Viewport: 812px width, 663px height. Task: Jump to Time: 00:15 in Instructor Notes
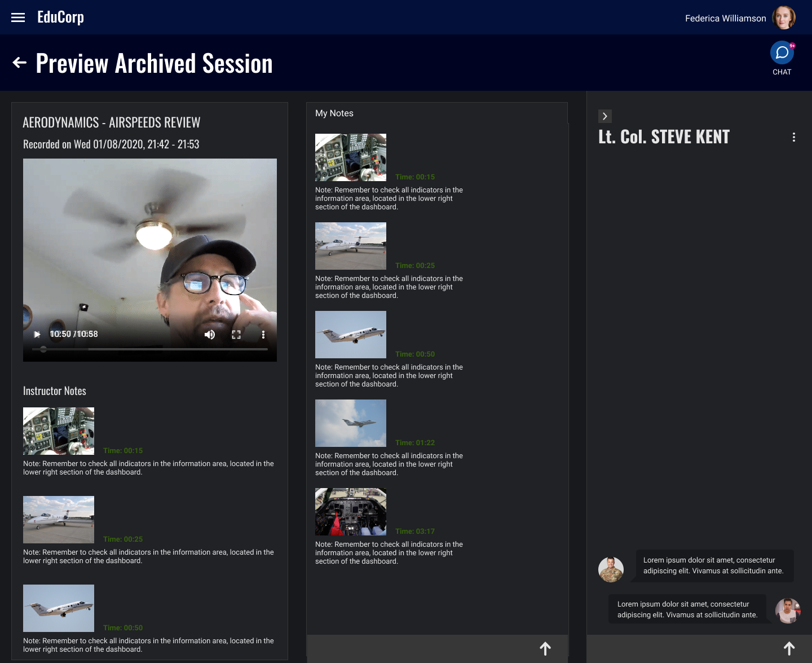[x=123, y=450]
